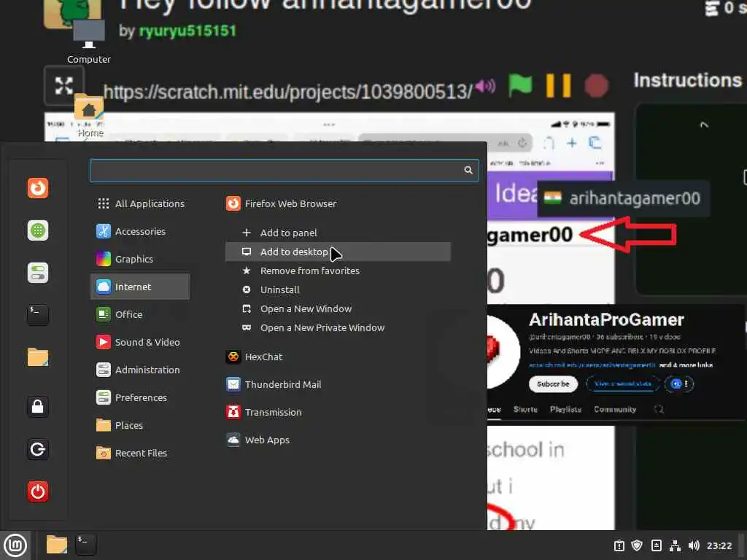Click the Lock Screen icon in sidebar

coord(38,407)
